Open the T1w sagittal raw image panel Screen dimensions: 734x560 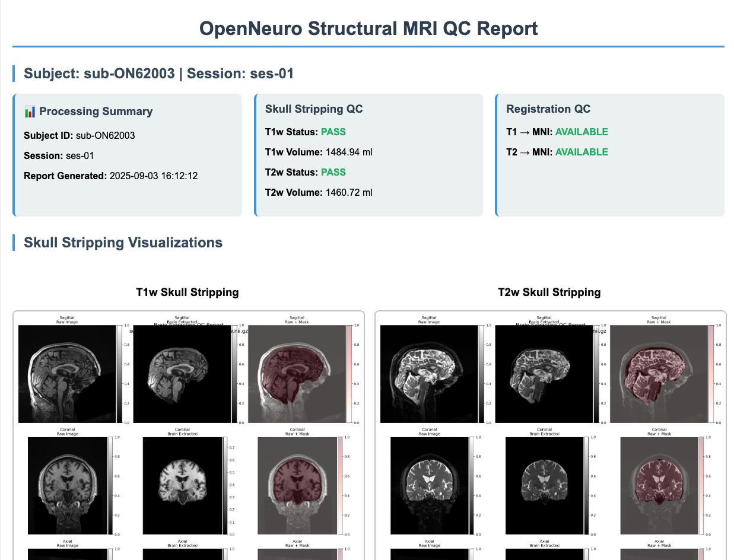(x=67, y=374)
